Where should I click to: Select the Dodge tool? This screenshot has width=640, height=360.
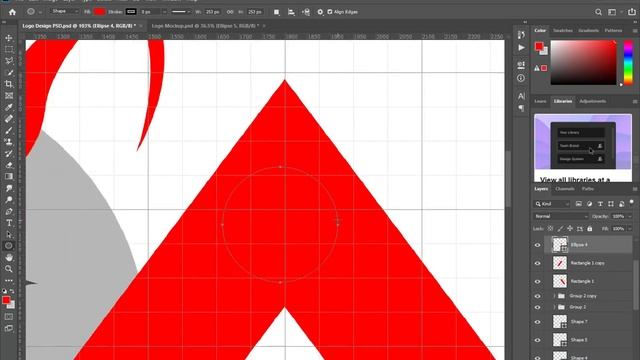[x=9, y=200]
